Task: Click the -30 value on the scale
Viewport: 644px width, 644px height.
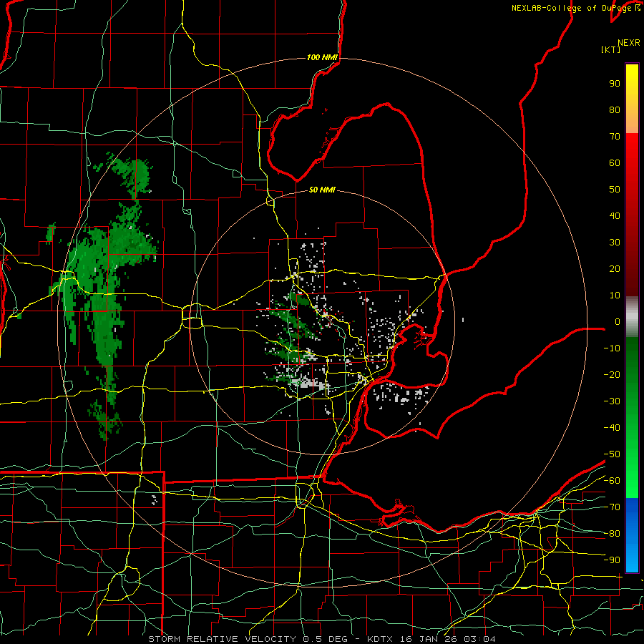Action: pos(612,401)
